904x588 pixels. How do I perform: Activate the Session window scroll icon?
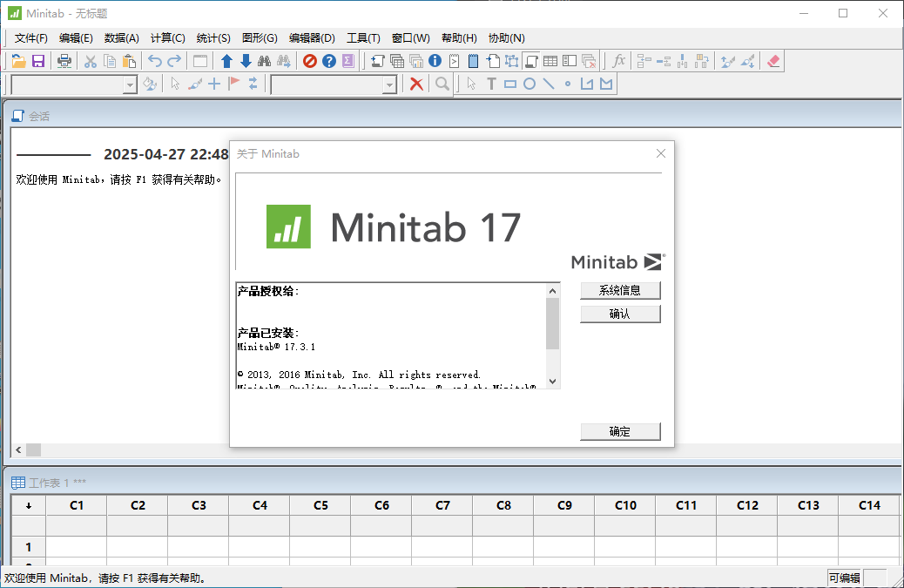[x=531, y=61]
